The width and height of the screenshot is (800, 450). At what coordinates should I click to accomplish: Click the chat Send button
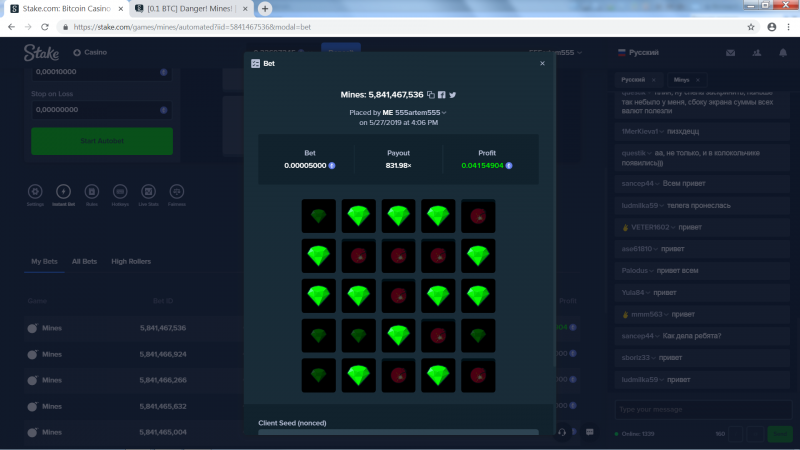tap(780, 434)
